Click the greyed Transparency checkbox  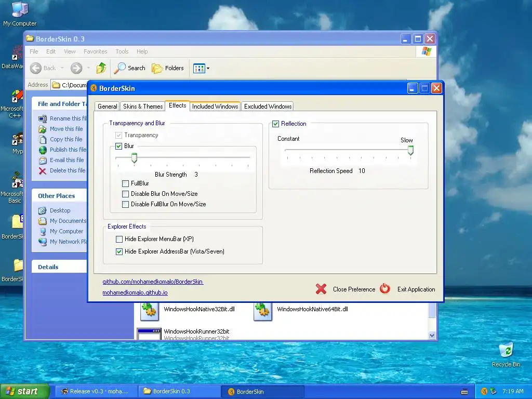(x=118, y=136)
